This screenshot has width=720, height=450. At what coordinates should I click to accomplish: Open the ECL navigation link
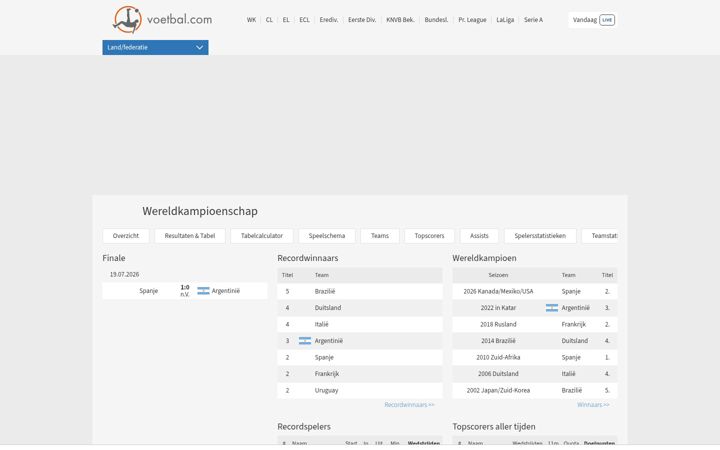tap(304, 20)
